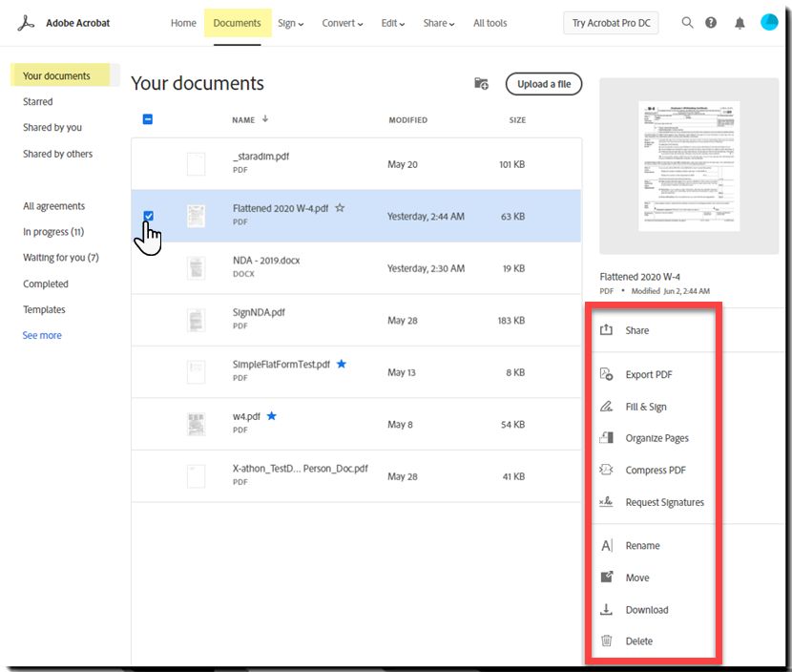Click file icon of w4.pdf
The width and height of the screenshot is (792, 672).
(196, 425)
